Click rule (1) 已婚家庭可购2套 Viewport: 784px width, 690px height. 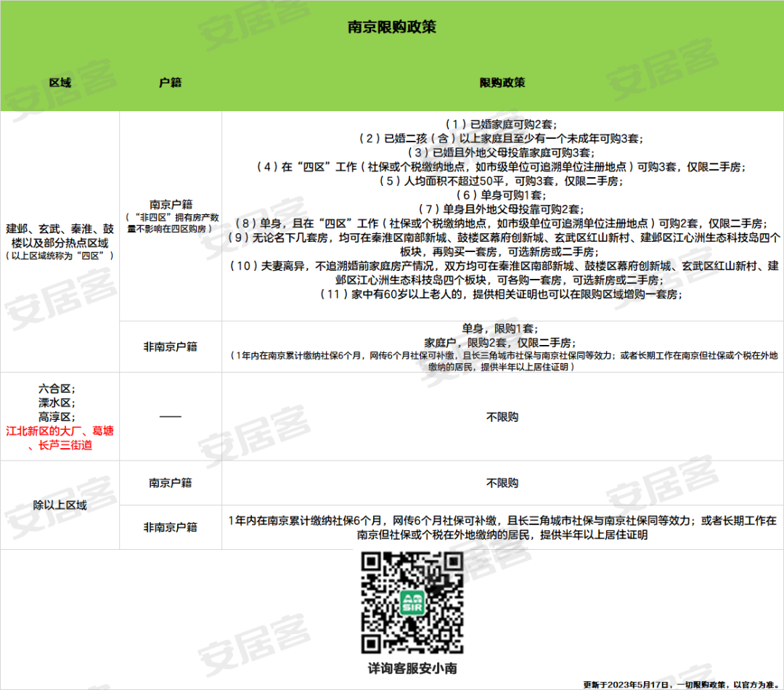coord(502,124)
